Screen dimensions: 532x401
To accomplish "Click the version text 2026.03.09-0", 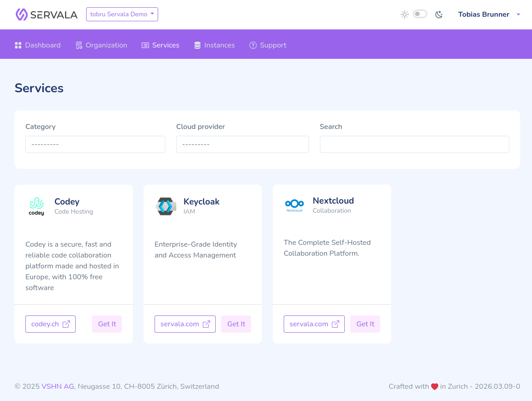I will tap(498, 387).
